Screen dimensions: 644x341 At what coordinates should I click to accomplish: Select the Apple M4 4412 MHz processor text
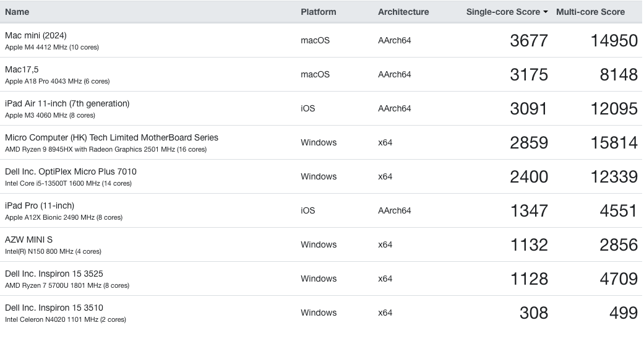point(52,47)
